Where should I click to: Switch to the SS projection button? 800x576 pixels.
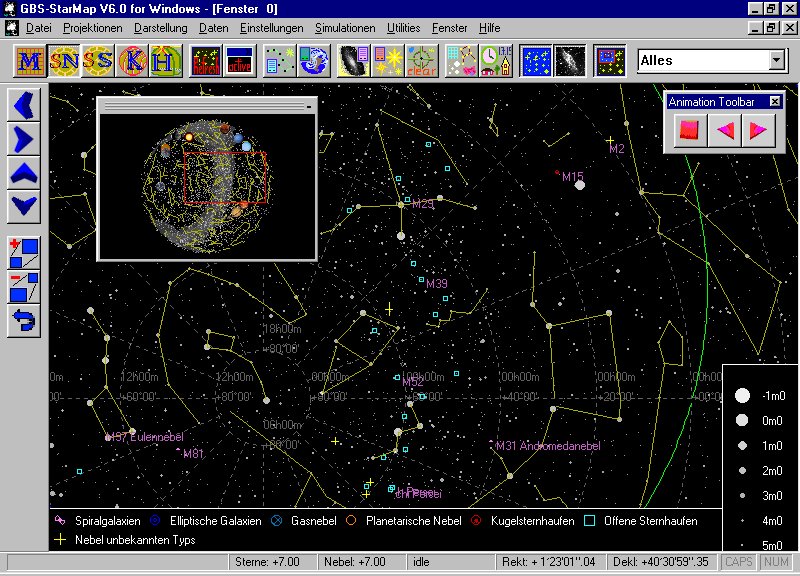coord(98,61)
